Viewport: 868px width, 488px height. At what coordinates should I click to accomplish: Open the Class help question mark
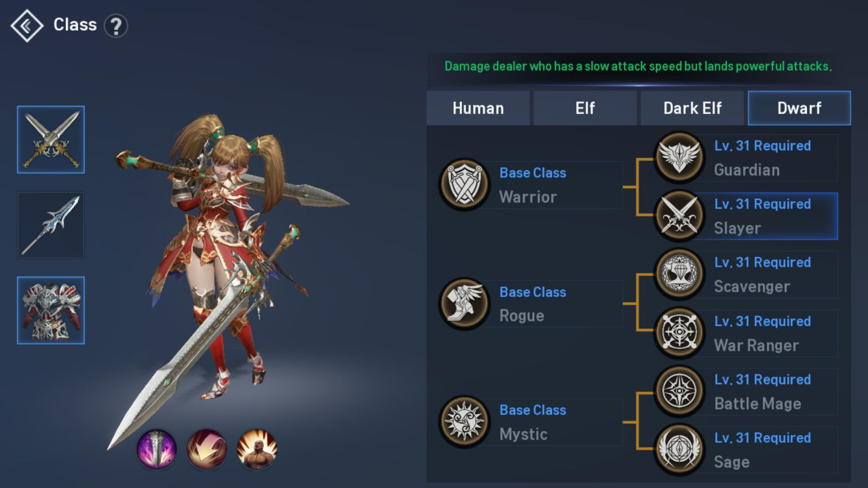pos(116,26)
